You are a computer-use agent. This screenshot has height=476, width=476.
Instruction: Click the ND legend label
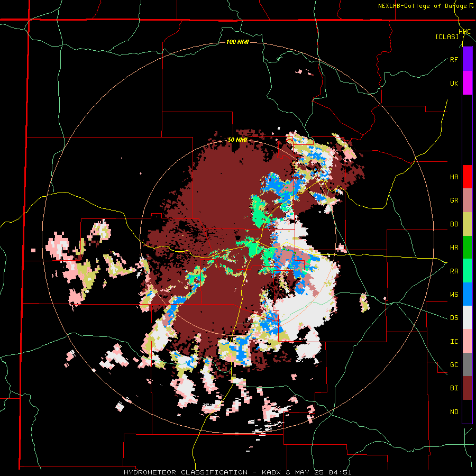[x=454, y=412]
